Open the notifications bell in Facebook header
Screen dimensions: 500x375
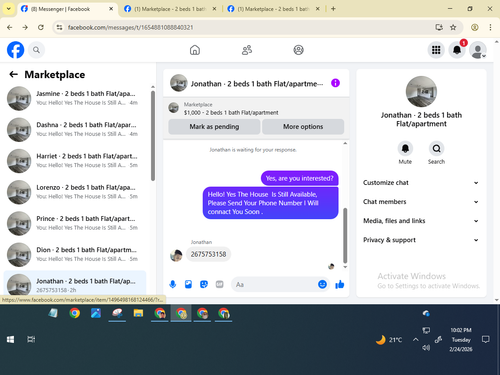(457, 50)
